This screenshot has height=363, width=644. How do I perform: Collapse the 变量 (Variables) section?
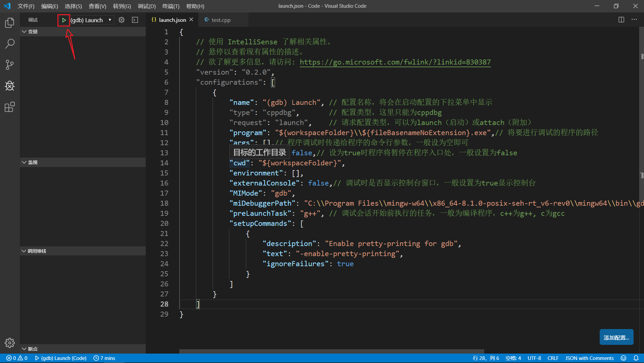click(32, 32)
